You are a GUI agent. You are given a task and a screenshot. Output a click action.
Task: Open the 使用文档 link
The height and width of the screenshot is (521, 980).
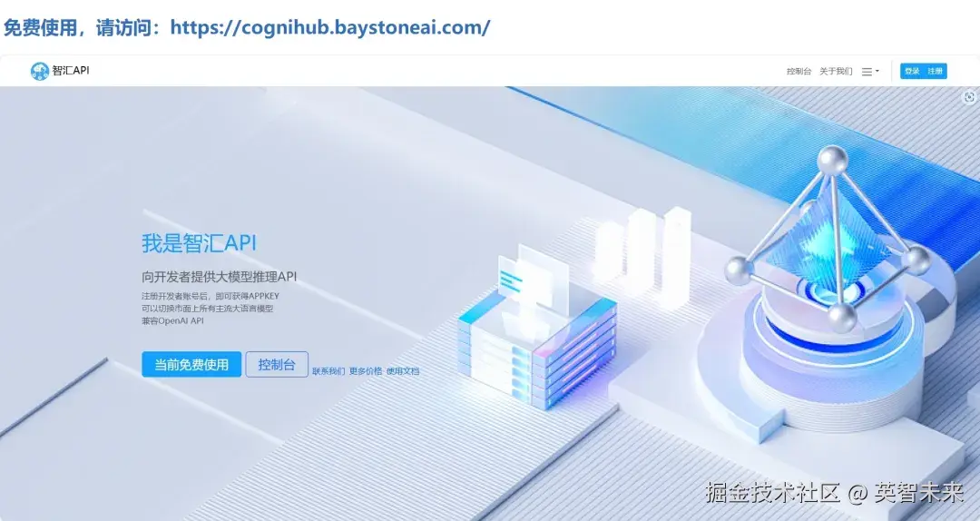(403, 371)
